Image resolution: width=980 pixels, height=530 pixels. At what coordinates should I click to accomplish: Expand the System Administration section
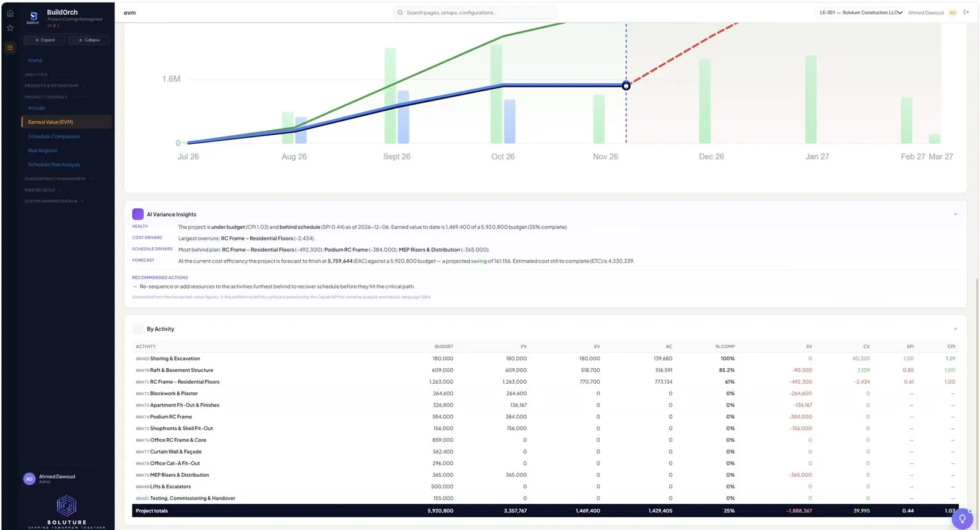pos(54,201)
